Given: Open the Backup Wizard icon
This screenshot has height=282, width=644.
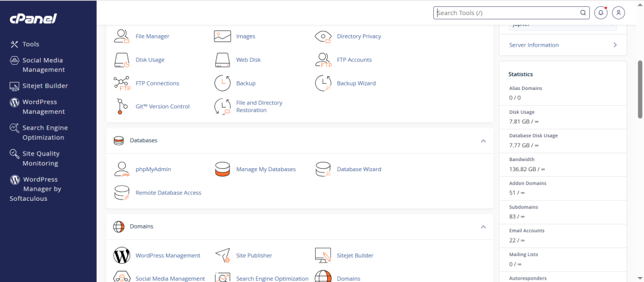Looking at the screenshot, I should pyautogui.click(x=323, y=83).
